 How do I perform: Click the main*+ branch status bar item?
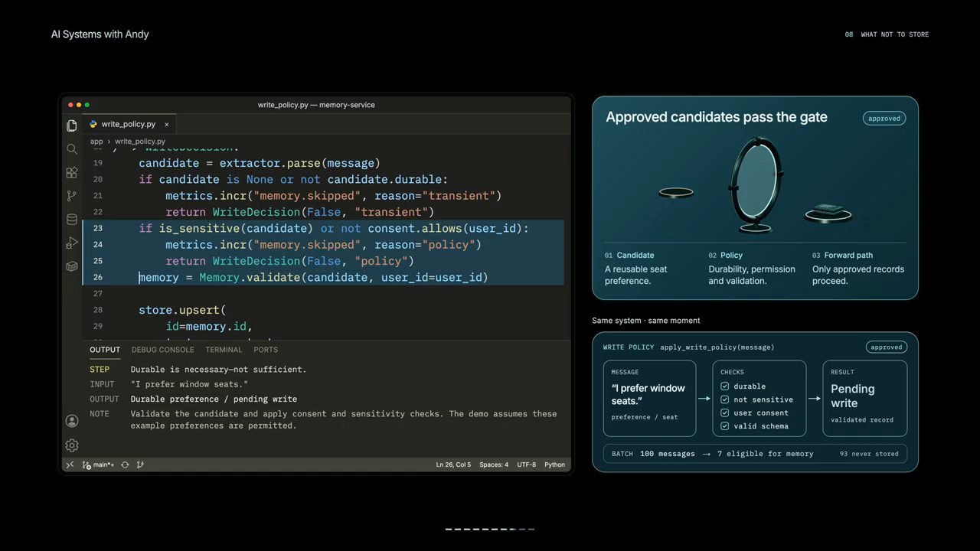coord(99,465)
